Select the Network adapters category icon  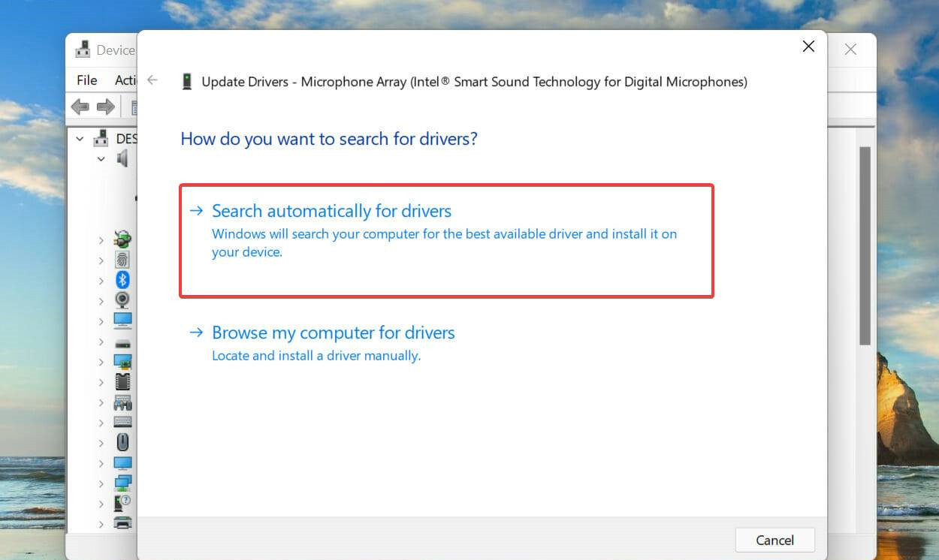[x=122, y=483]
